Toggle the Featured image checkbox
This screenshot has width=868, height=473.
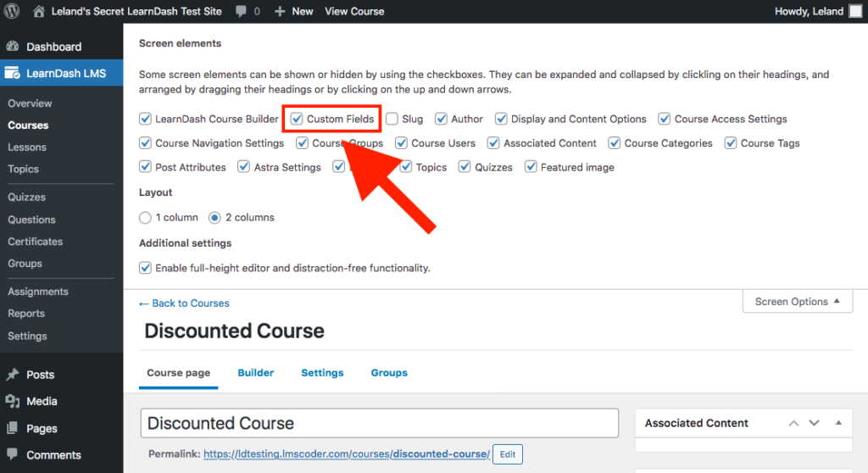[531, 167]
